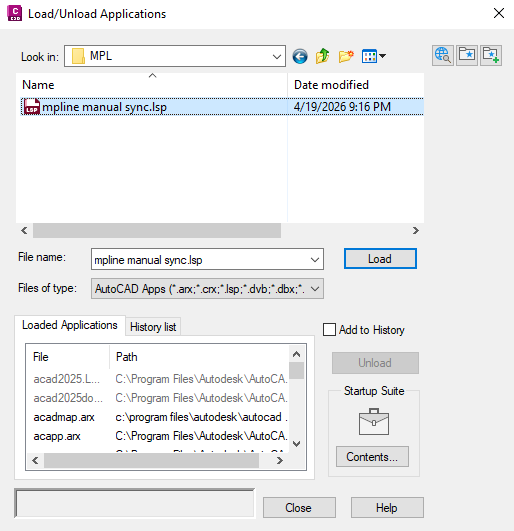Click loaded applications right scroll arrow
Screen dimensions: 514x531
280,461
